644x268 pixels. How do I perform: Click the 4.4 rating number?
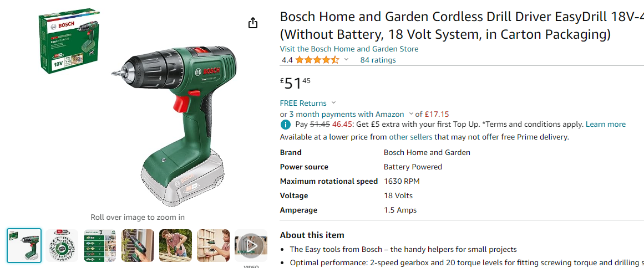[x=287, y=60]
